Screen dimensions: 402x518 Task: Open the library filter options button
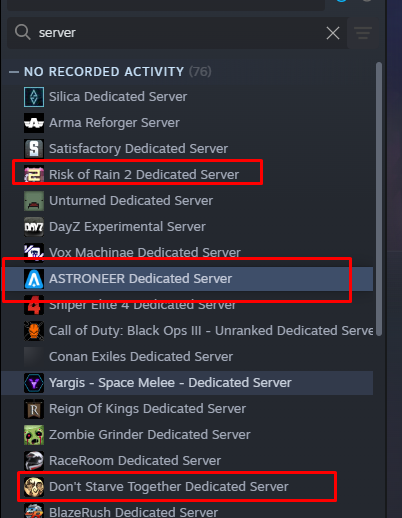pyautogui.click(x=363, y=33)
